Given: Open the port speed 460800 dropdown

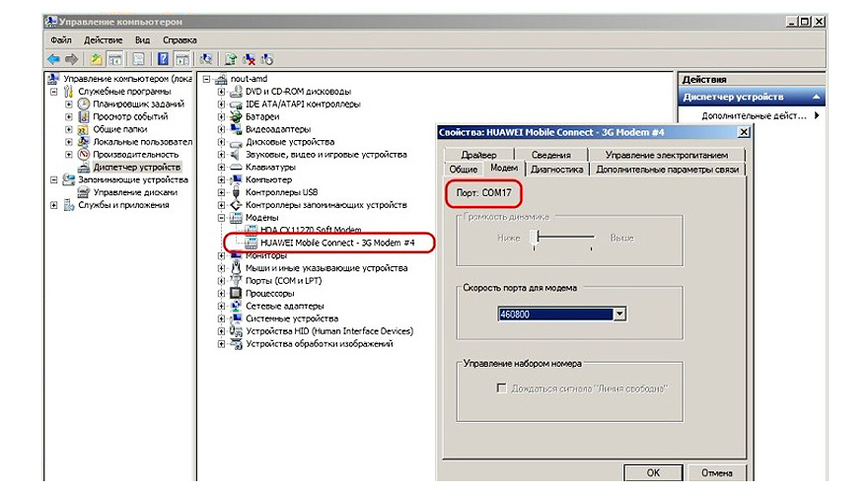Looking at the screenshot, I should point(620,315).
